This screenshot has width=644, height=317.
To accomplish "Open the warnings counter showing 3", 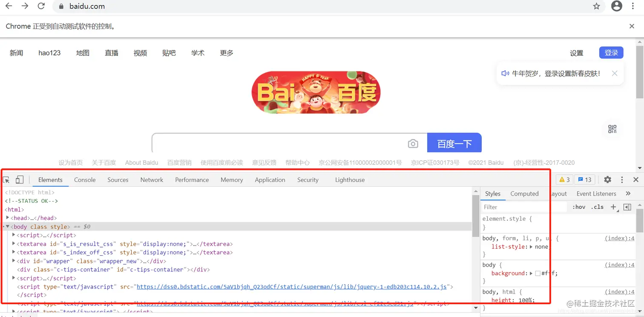I will (564, 179).
